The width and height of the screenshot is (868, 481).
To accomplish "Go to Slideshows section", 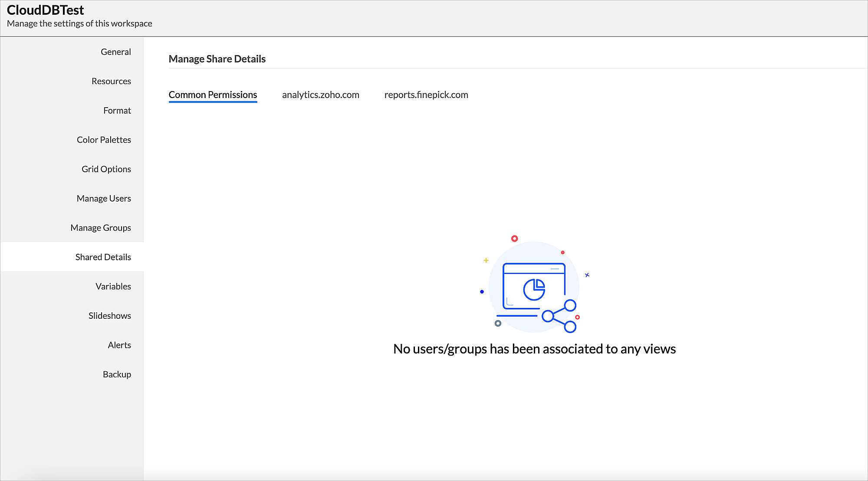I will (x=109, y=316).
